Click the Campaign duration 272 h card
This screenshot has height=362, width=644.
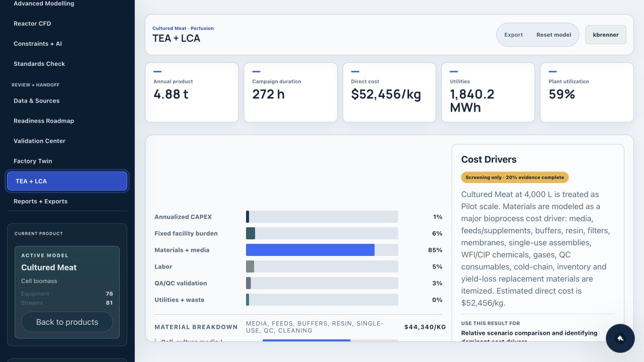pyautogui.click(x=290, y=92)
